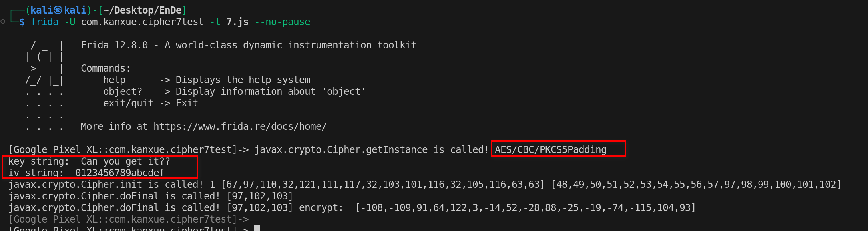
Task: Click the 7.js script filename
Action: pyautogui.click(x=237, y=22)
